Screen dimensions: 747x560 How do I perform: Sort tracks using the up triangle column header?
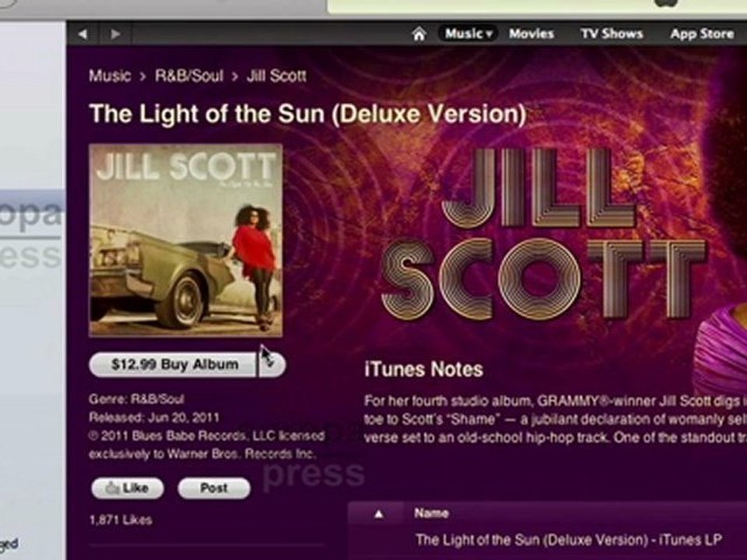(379, 514)
